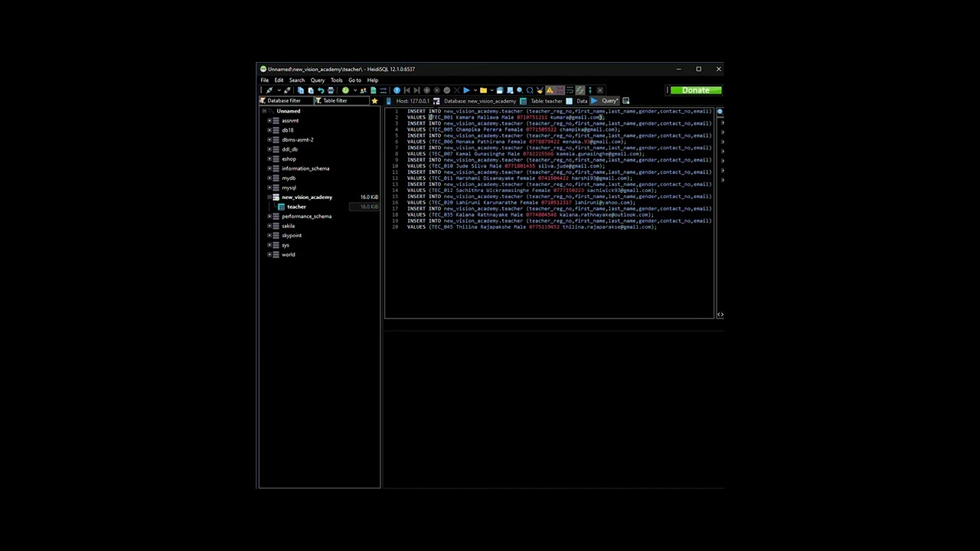Click the green refresh icon
Image resolution: width=980 pixels, height=551 pixels.
click(x=345, y=90)
